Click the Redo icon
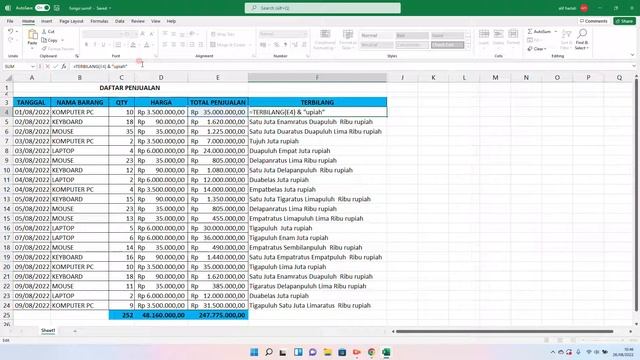The width and height of the screenshot is (640, 360). pyautogui.click(x=10, y=40)
